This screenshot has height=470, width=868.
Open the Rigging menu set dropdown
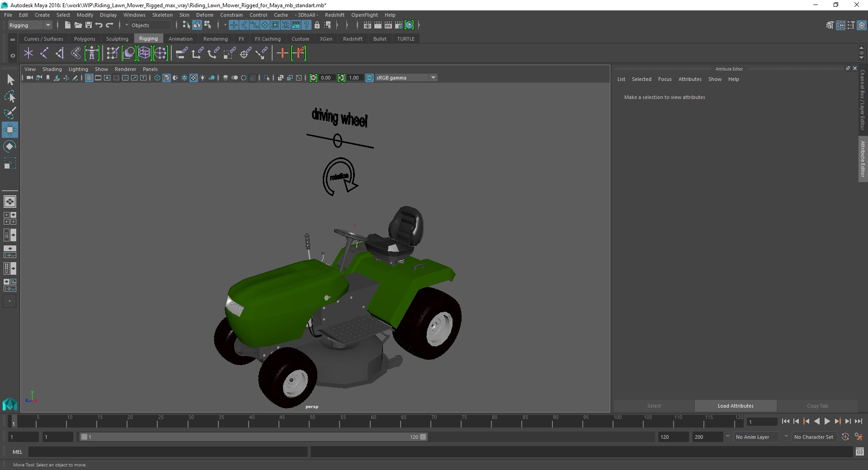point(30,25)
